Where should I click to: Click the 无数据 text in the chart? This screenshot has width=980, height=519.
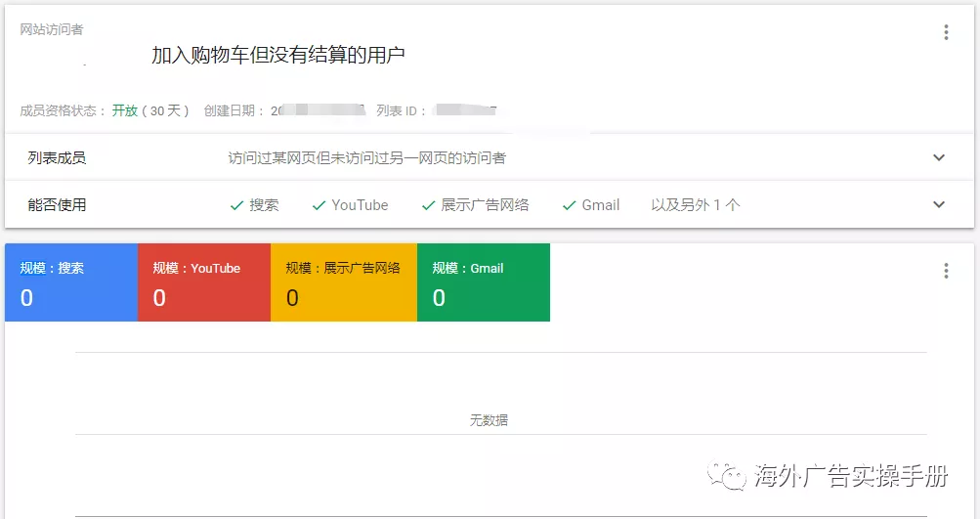point(489,420)
